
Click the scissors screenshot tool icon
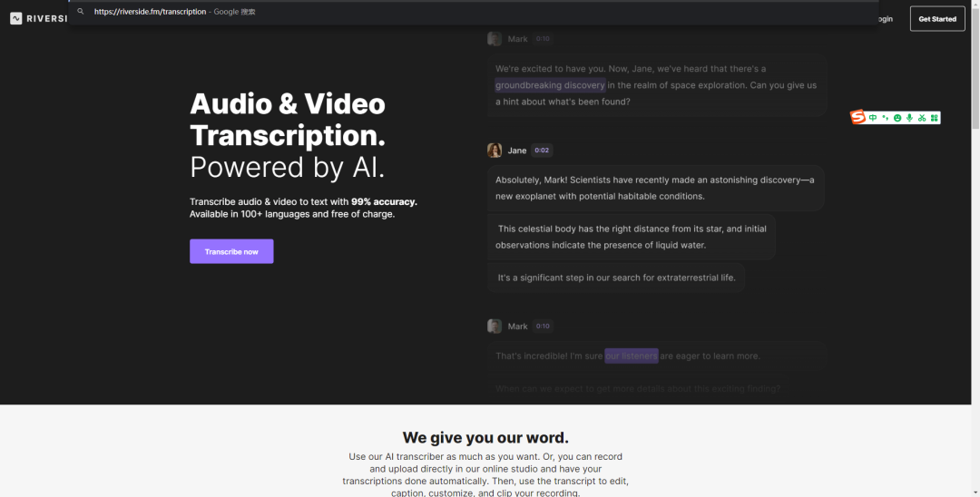[x=922, y=118]
